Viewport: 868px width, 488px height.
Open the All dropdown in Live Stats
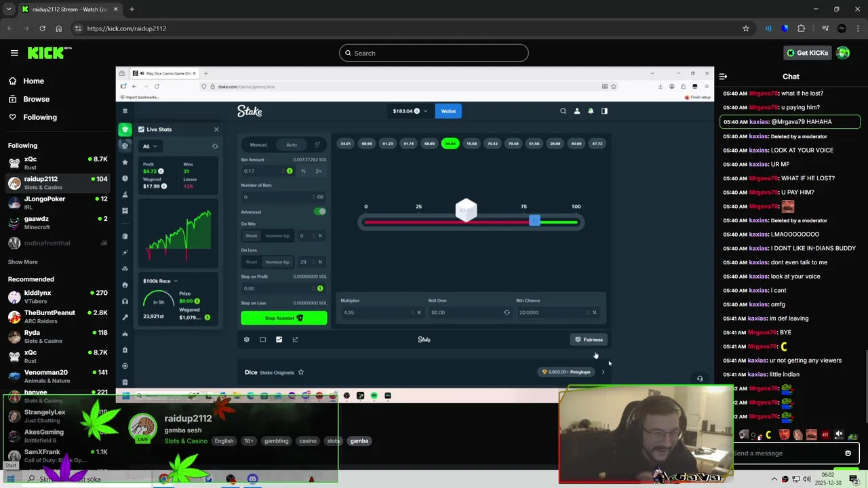coord(149,146)
